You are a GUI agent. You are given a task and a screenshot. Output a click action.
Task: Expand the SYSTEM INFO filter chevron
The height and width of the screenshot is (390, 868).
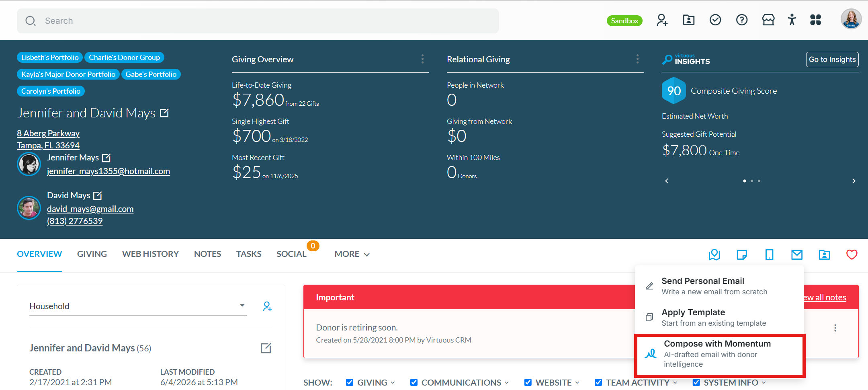[x=764, y=383]
